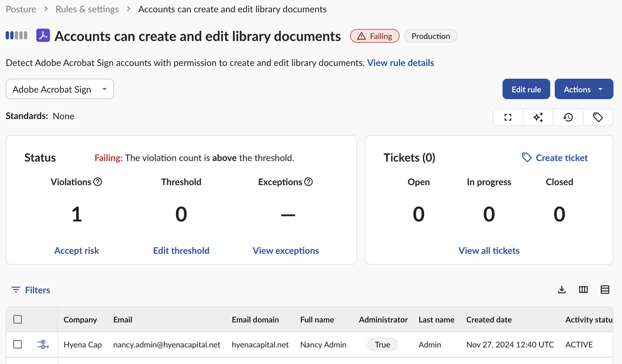Open the column chooser icon

pos(584,290)
